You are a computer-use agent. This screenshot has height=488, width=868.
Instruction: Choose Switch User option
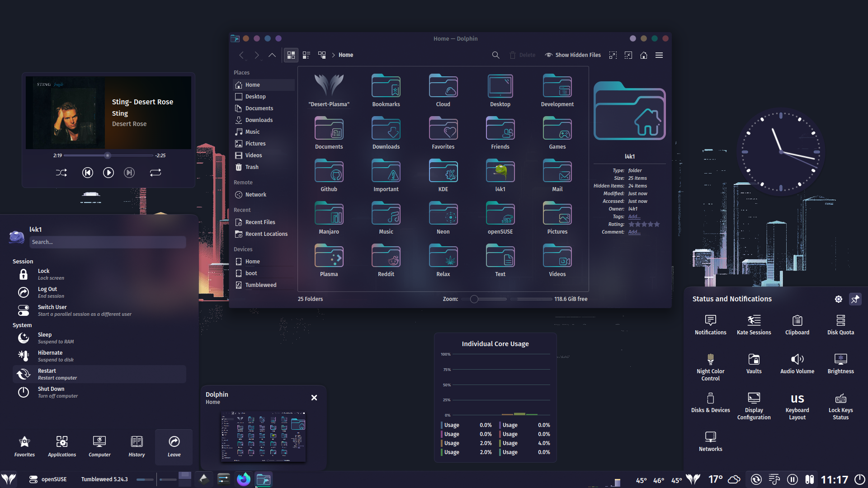click(x=99, y=310)
